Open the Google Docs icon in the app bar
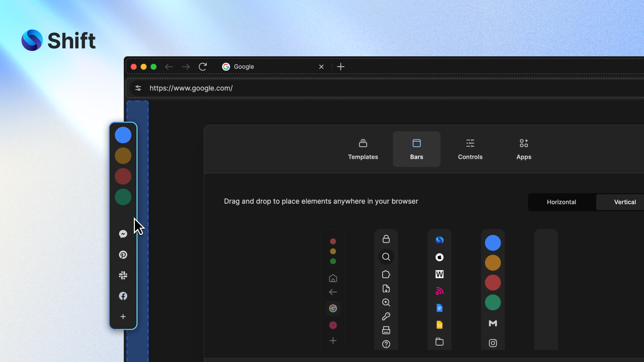 coord(439,308)
